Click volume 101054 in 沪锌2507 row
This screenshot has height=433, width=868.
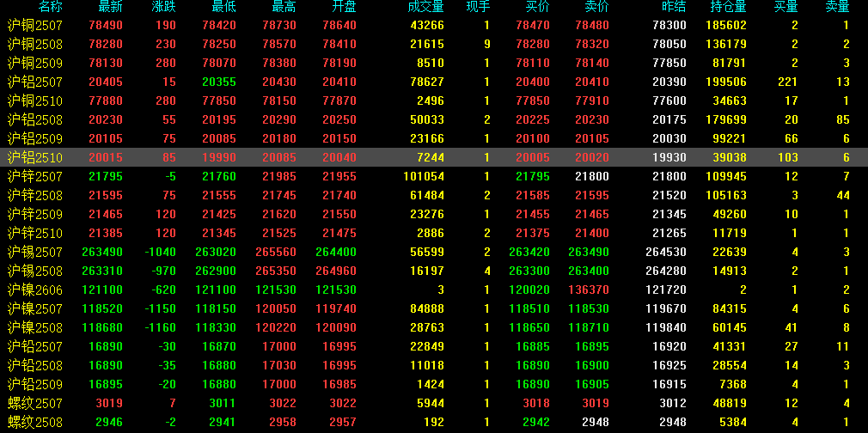[423, 176]
